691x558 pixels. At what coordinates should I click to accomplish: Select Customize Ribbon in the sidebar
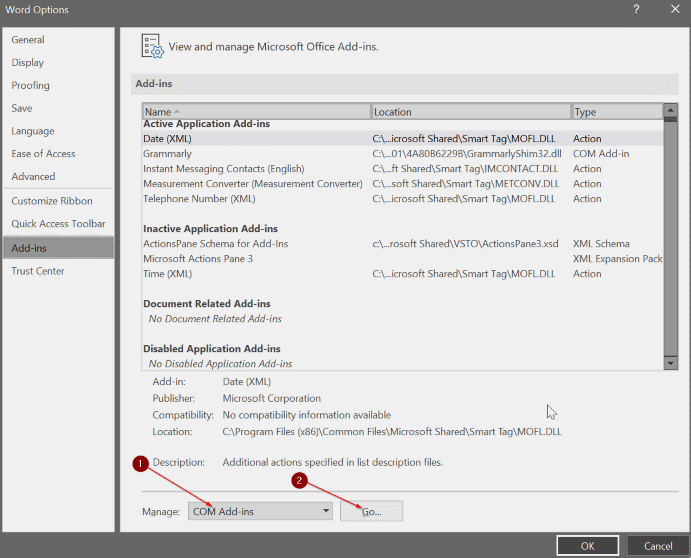click(x=51, y=201)
